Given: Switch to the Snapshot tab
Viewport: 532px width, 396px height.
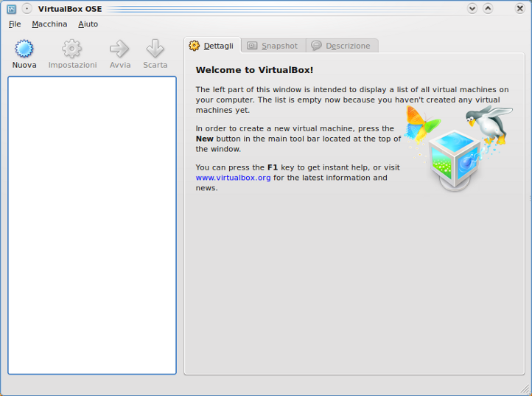Looking at the screenshot, I should 273,46.
